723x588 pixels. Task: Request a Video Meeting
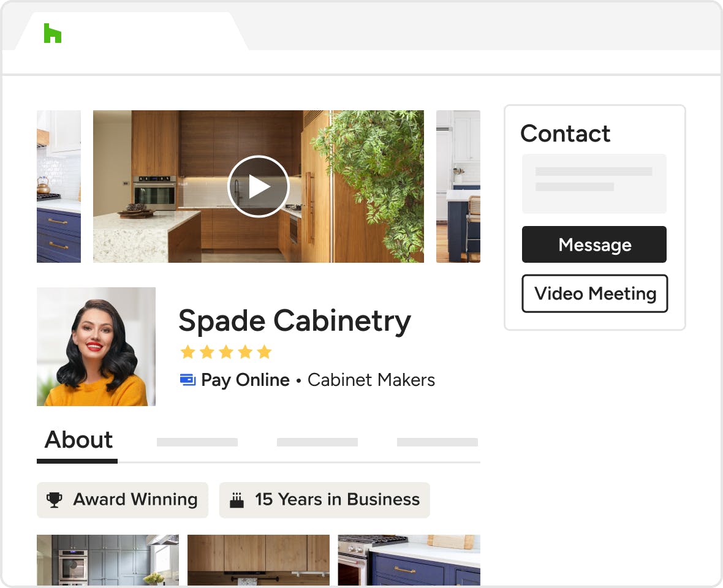(594, 294)
